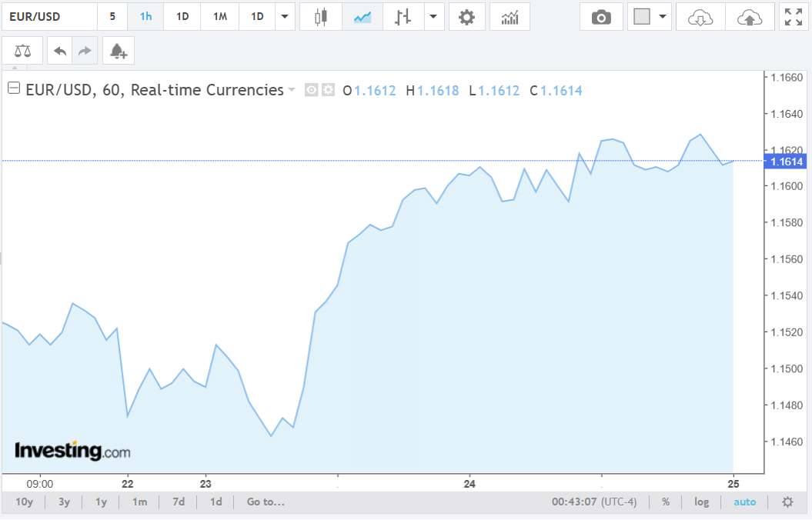Open interval dropdown arrow
The width and height of the screenshot is (812, 520).
click(285, 17)
